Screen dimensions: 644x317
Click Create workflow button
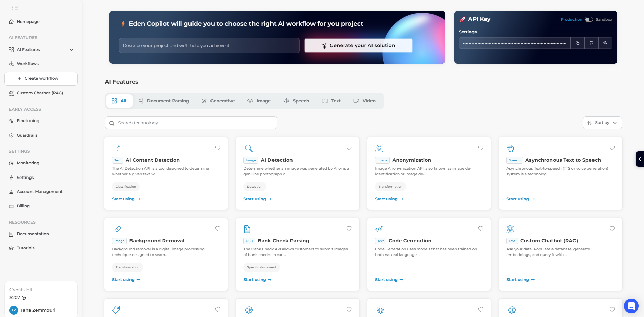tap(41, 78)
